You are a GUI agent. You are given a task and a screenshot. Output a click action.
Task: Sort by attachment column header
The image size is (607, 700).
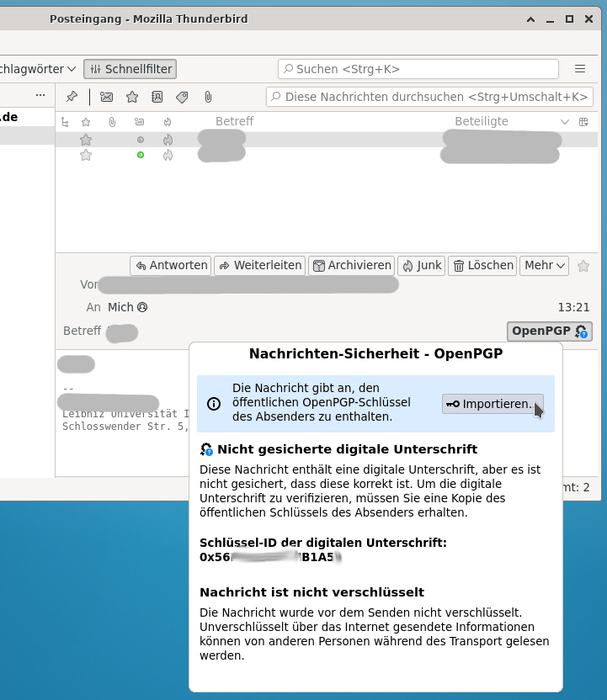click(x=112, y=122)
